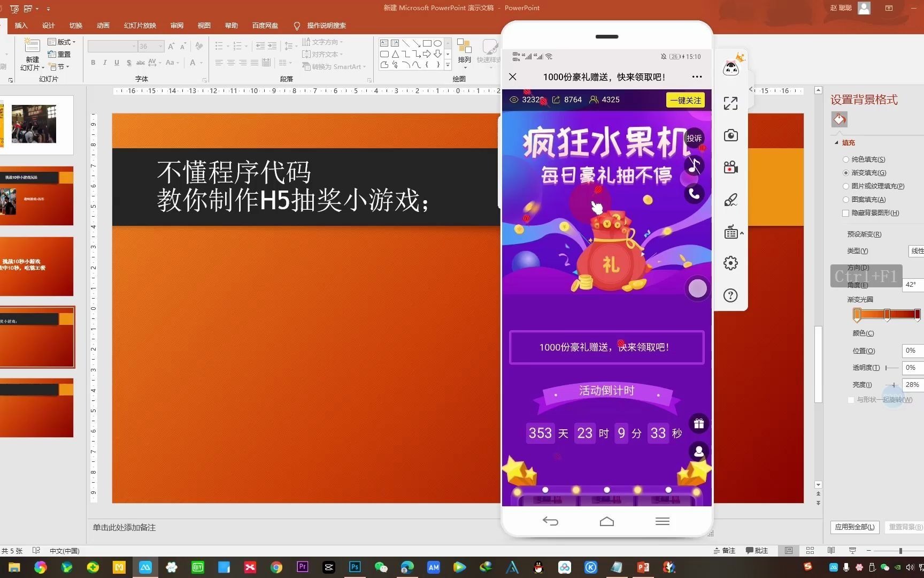Image resolution: width=924 pixels, height=578 pixels.
Task: Click the Tell Me search box in the ribbon
Action: pyautogui.click(x=326, y=25)
